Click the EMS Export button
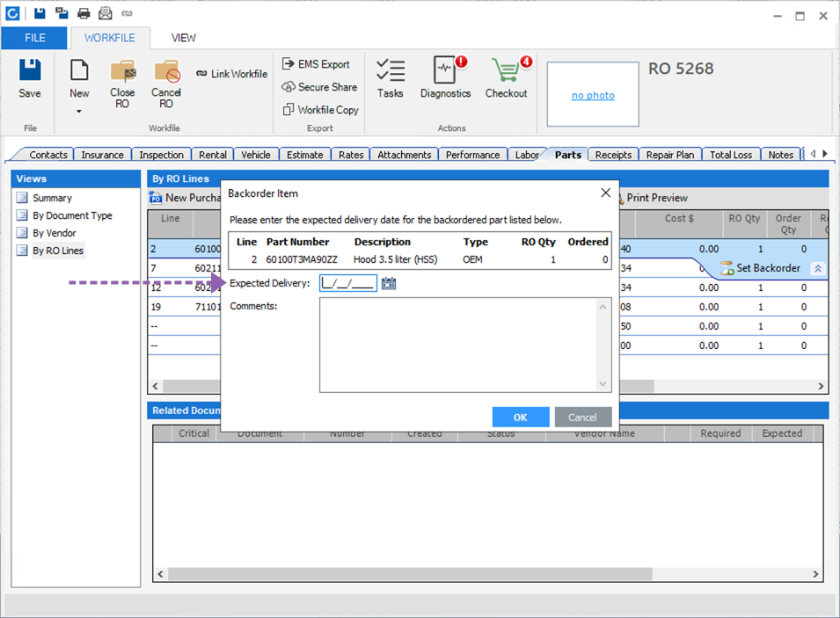The image size is (840, 618). (x=316, y=64)
